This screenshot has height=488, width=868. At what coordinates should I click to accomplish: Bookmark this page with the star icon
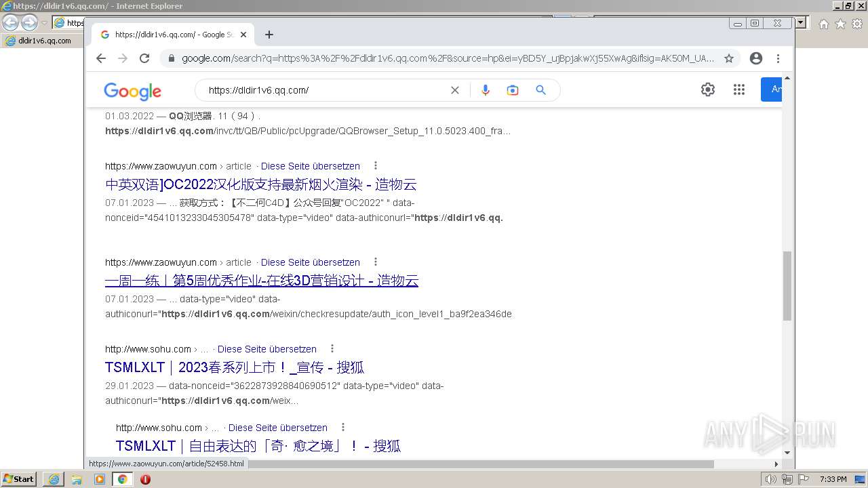(x=729, y=58)
